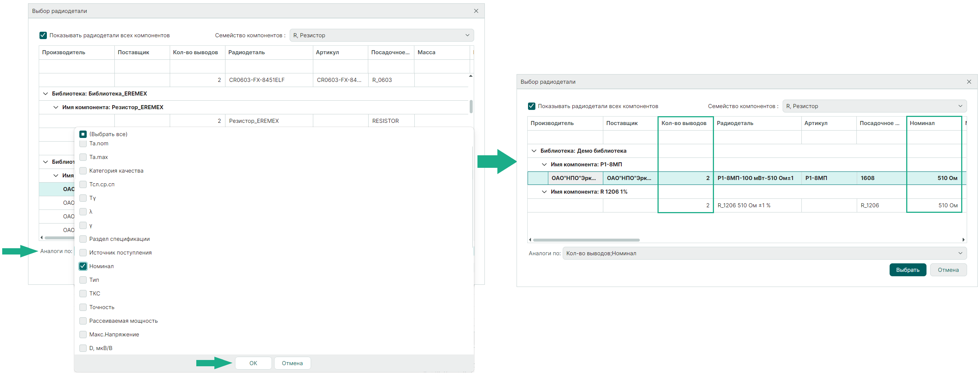Collapse the Р1-8МП component group
980x374 pixels.
point(544,165)
